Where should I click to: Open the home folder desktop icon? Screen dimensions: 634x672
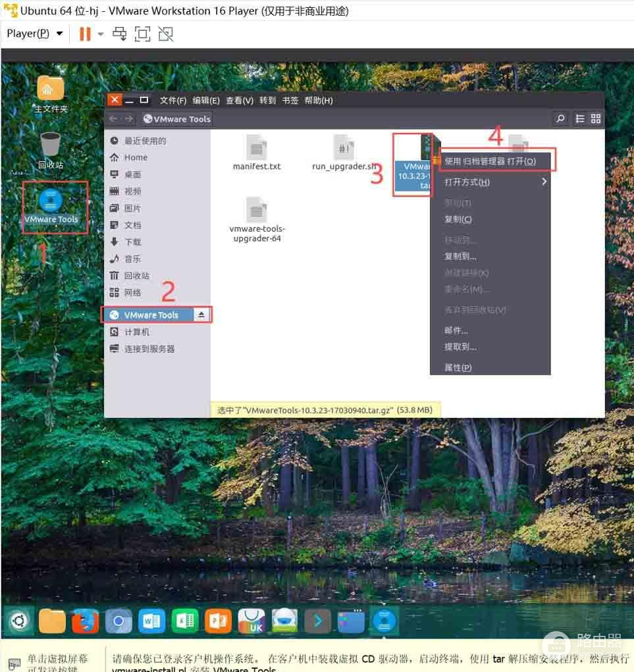pos(51,94)
